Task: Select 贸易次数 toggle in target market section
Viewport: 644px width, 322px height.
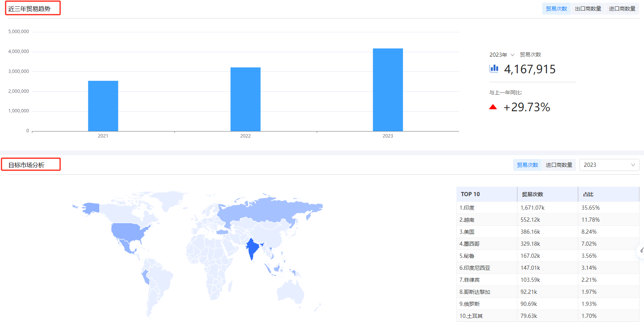Action: (x=527, y=165)
